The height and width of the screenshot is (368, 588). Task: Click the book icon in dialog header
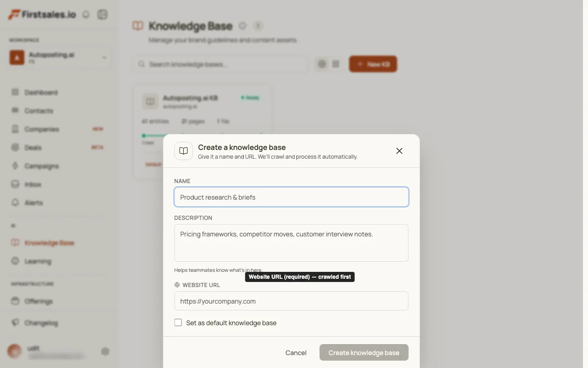tap(183, 151)
